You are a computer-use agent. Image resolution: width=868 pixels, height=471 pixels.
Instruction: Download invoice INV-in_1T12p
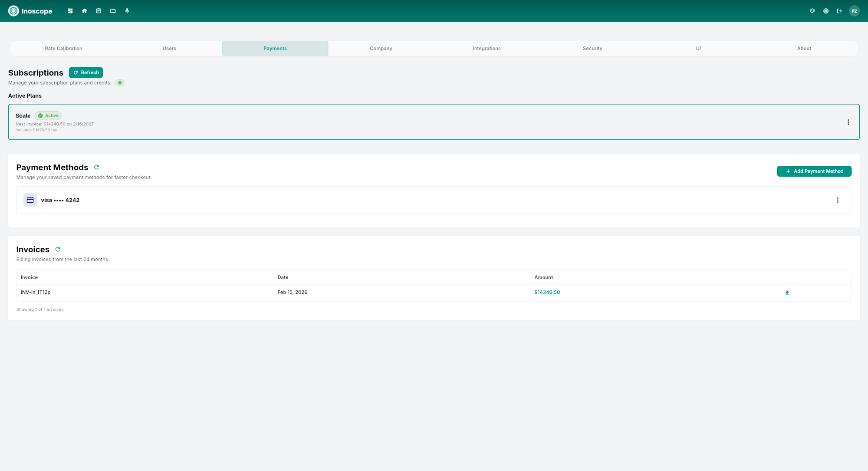click(x=787, y=292)
